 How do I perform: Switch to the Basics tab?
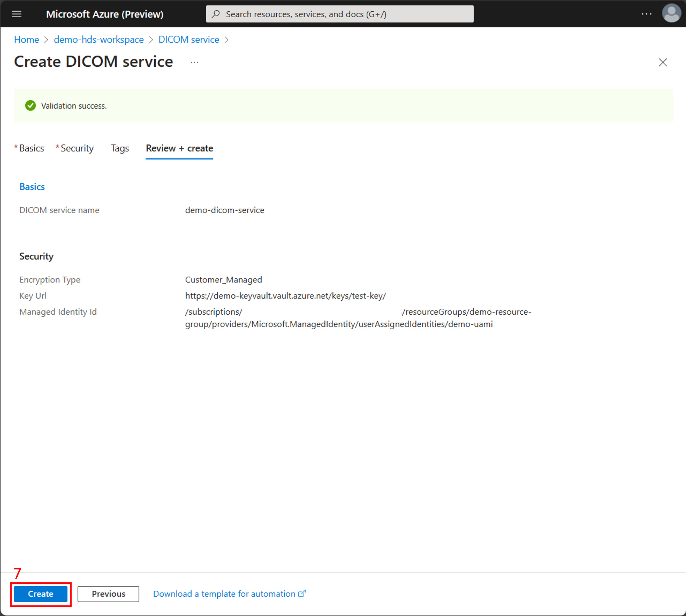point(31,148)
